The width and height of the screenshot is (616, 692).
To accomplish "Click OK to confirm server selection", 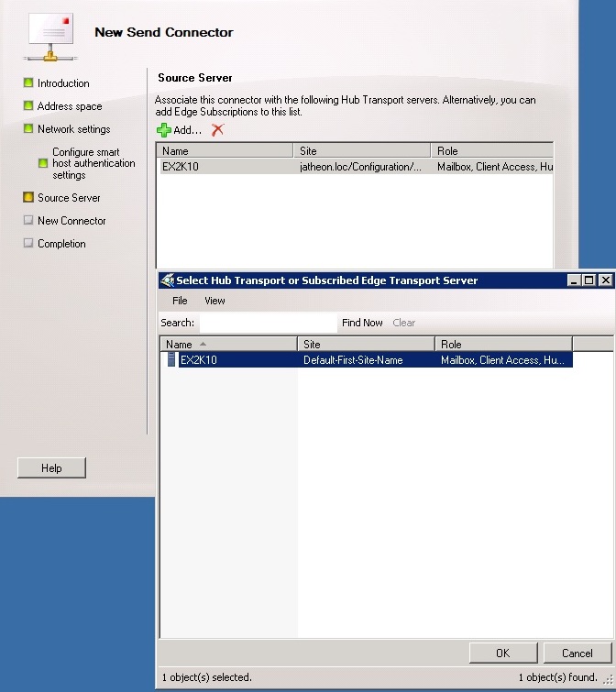I will coord(503,653).
